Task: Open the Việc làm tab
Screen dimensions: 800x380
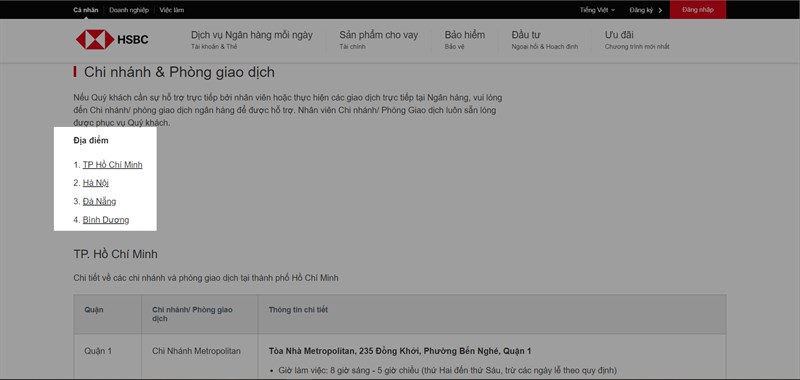Action: [172, 10]
